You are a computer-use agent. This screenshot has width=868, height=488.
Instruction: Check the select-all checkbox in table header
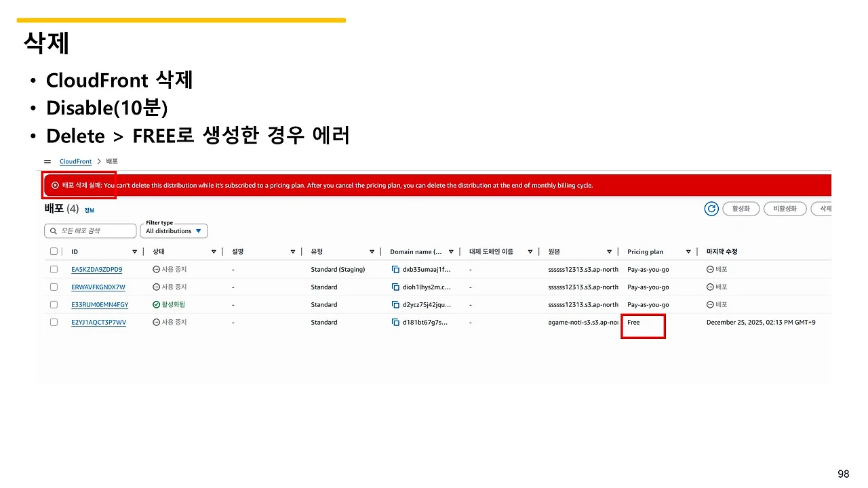pos(54,251)
